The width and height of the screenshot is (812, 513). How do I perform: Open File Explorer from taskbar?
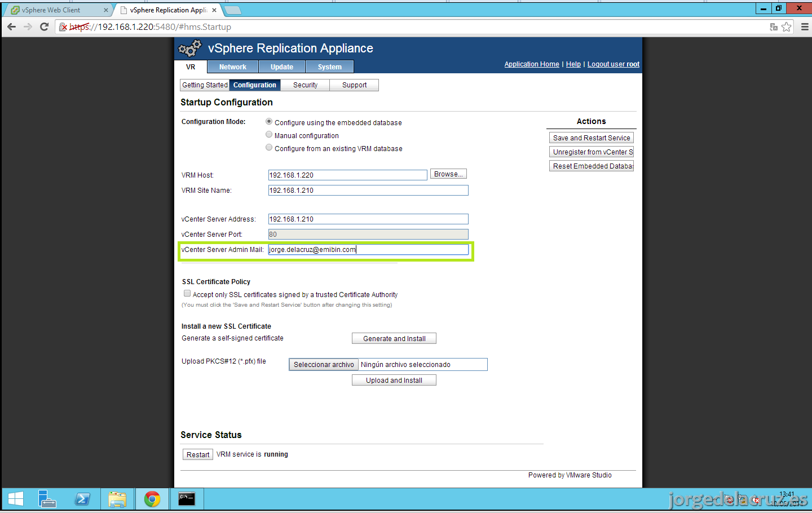coord(117,499)
